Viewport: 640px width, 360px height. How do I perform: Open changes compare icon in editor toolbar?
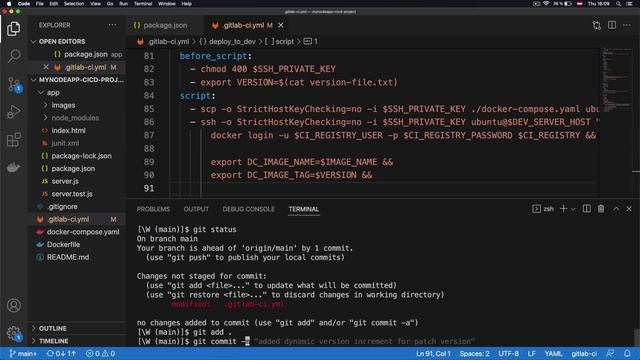(597, 25)
